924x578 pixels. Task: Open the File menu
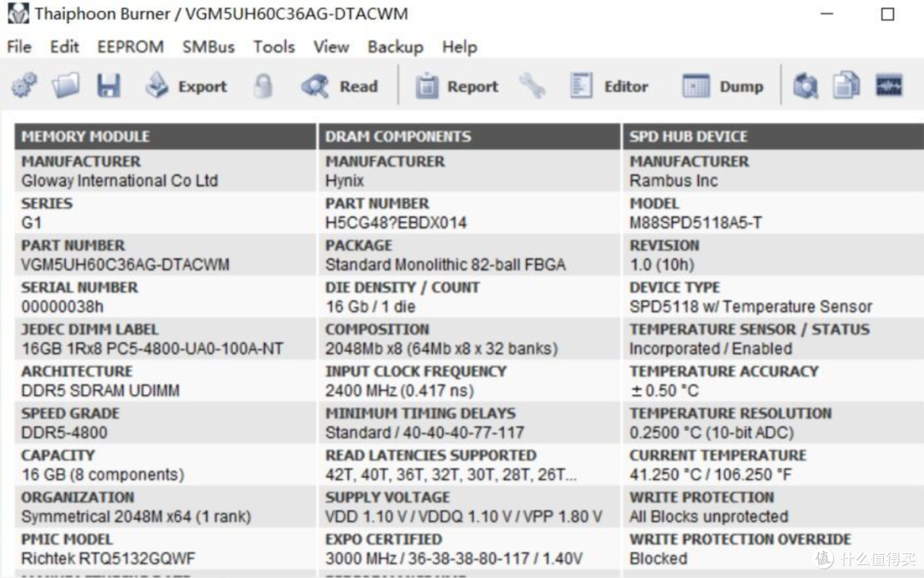(19, 47)
